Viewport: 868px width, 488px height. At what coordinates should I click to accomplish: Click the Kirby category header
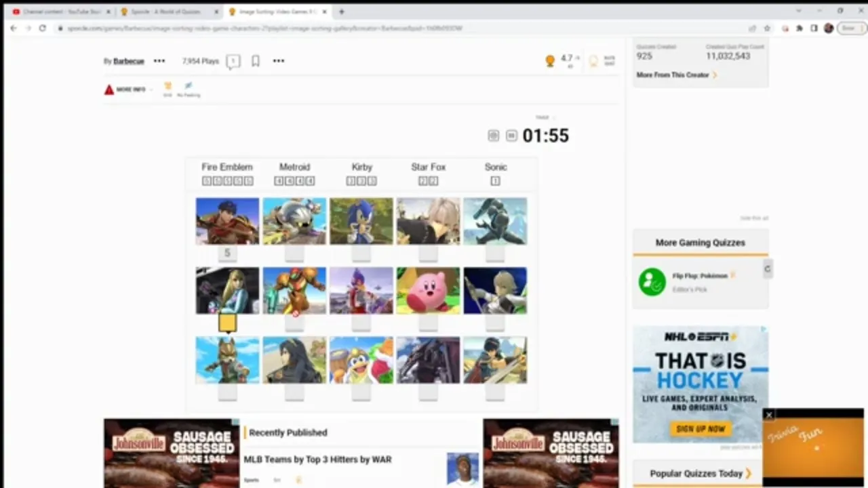(x=362, y=167)
